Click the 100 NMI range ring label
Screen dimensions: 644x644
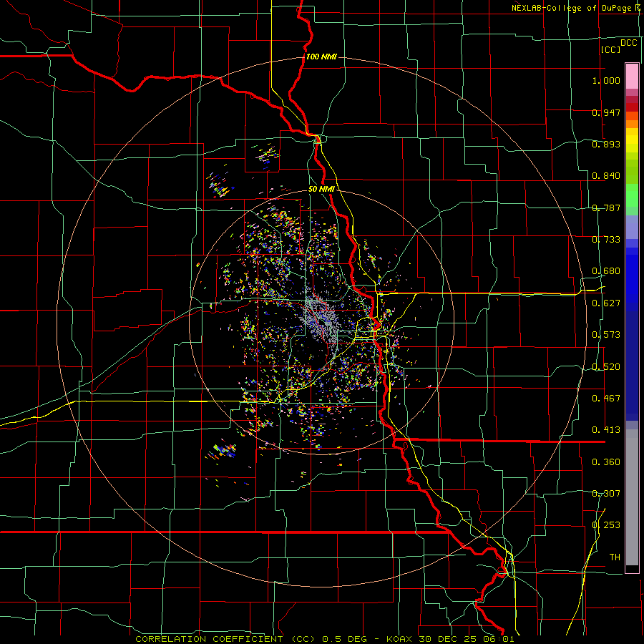click(x=321, y=57)
